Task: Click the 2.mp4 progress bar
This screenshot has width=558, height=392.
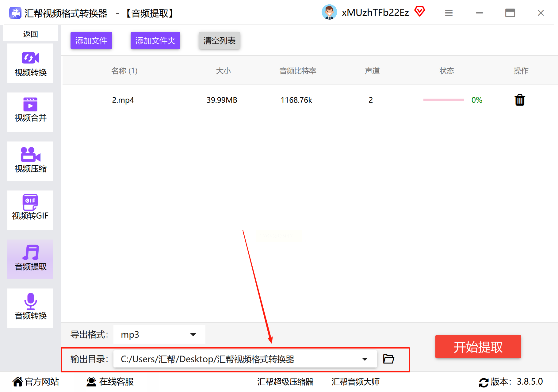Action: (x=443, y=100)
